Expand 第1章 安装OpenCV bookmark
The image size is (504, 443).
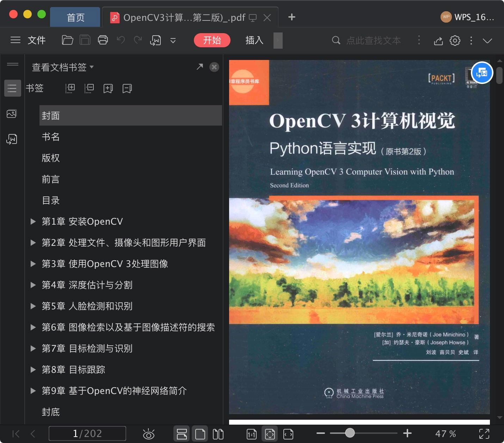(x=33, y=221)
